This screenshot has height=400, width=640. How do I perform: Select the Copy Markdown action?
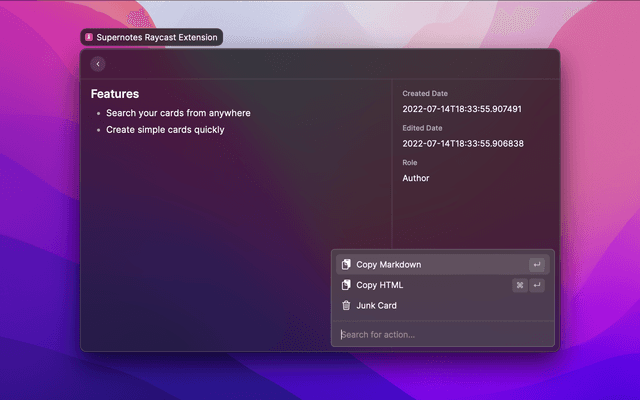pyautogui.click(x=443, y=264)
